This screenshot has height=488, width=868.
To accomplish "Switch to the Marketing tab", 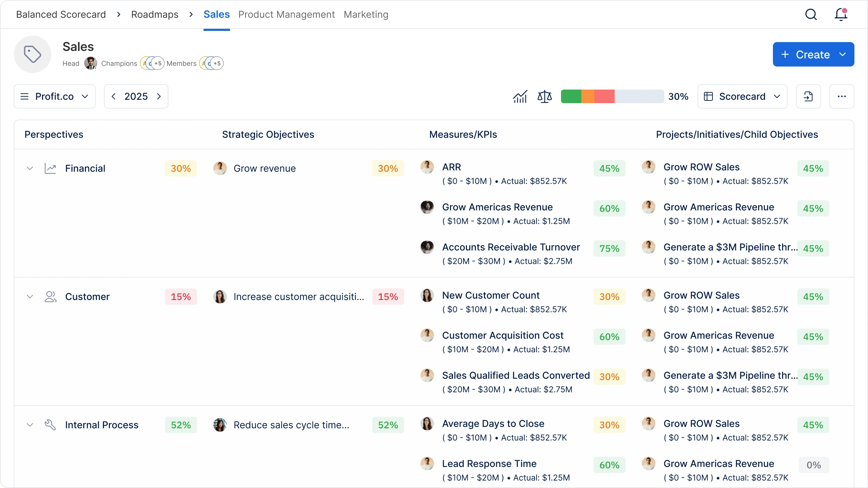I will click(x=366, y=15).
